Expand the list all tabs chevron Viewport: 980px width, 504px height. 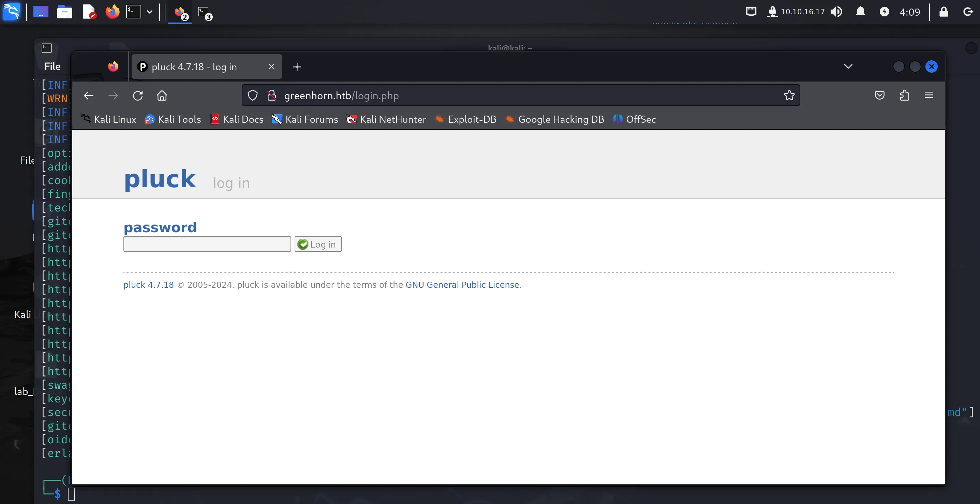pos(848,66)
